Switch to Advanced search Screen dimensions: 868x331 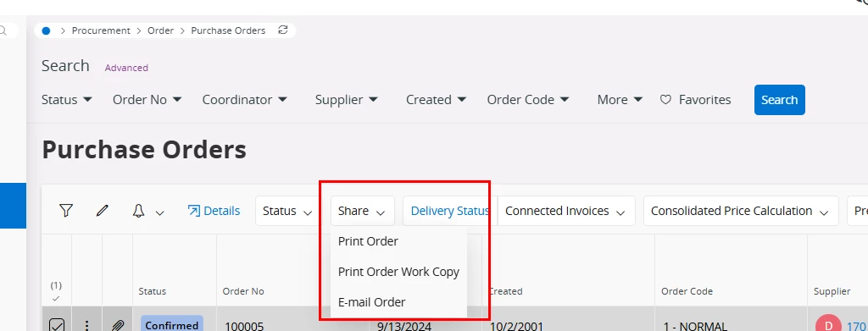click(126, 68)
